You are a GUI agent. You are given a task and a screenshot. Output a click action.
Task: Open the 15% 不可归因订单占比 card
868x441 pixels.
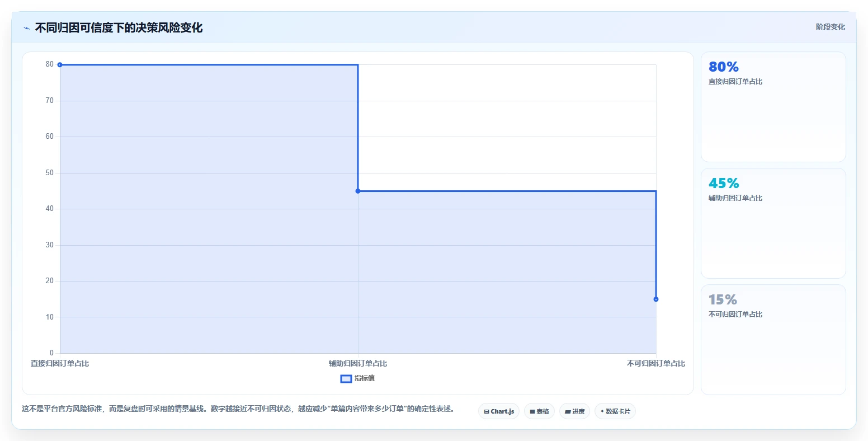point(773,340)
